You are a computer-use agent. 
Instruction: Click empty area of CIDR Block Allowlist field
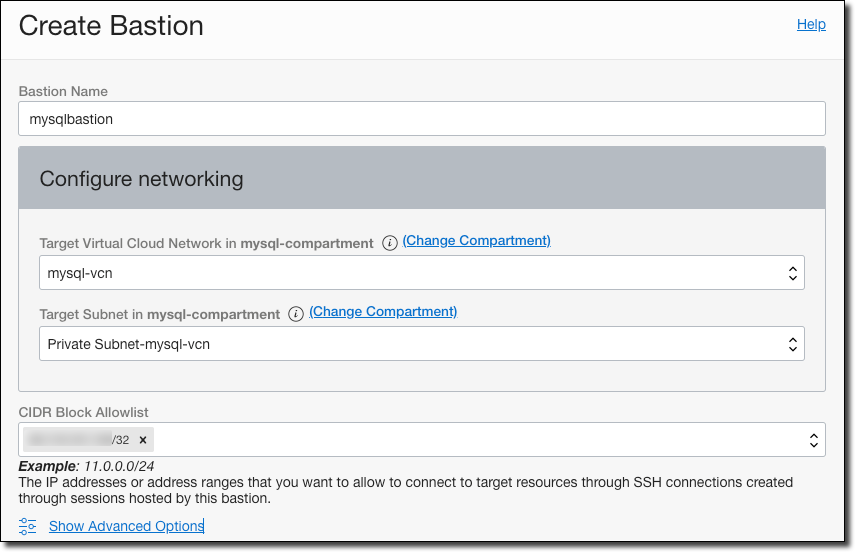pos(480,440)
